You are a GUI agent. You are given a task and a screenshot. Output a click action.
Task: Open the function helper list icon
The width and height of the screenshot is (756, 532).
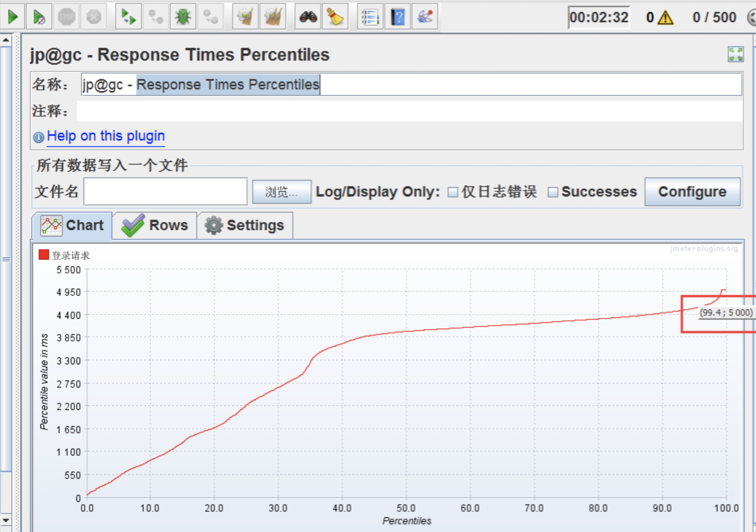370,17
